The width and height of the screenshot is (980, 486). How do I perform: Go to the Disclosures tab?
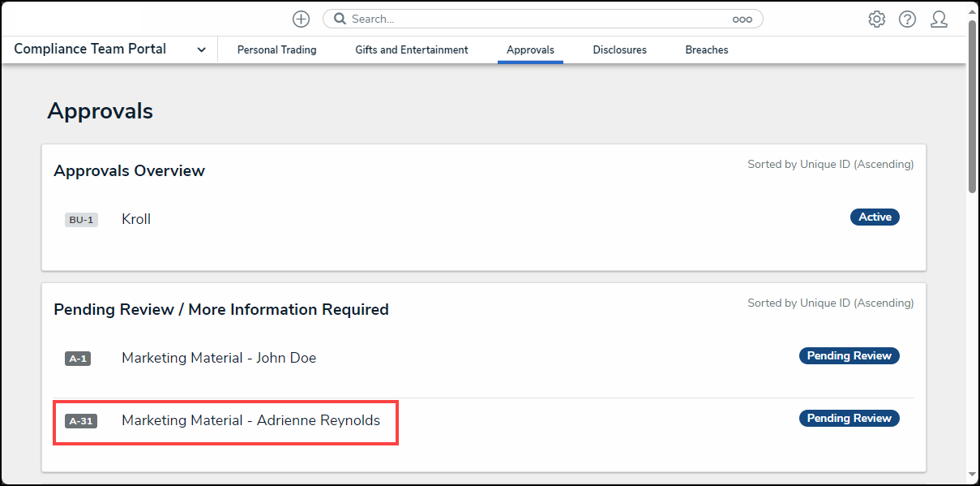(x=619, y=50)
